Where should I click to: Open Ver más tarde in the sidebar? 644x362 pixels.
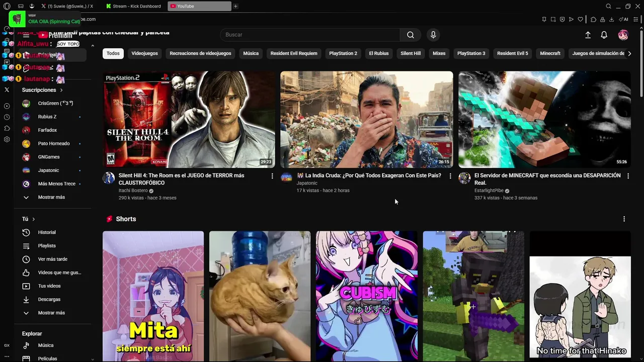click(53, 259)
